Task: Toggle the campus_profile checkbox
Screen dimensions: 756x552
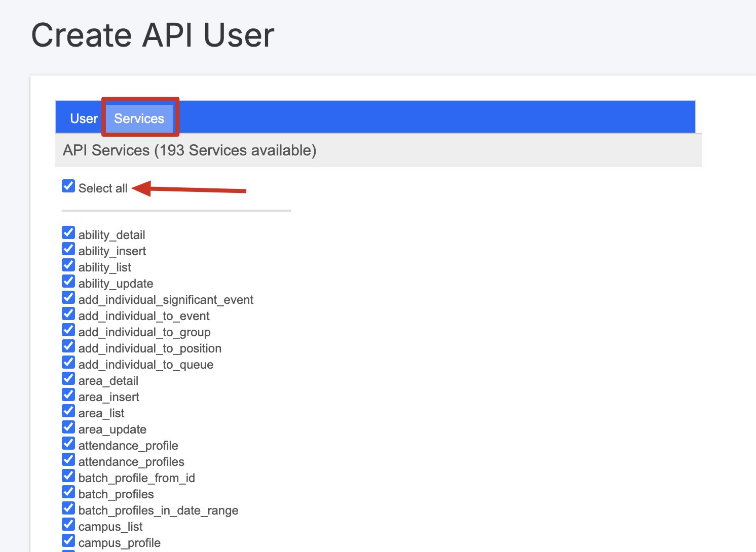Action: coord(68,541)
